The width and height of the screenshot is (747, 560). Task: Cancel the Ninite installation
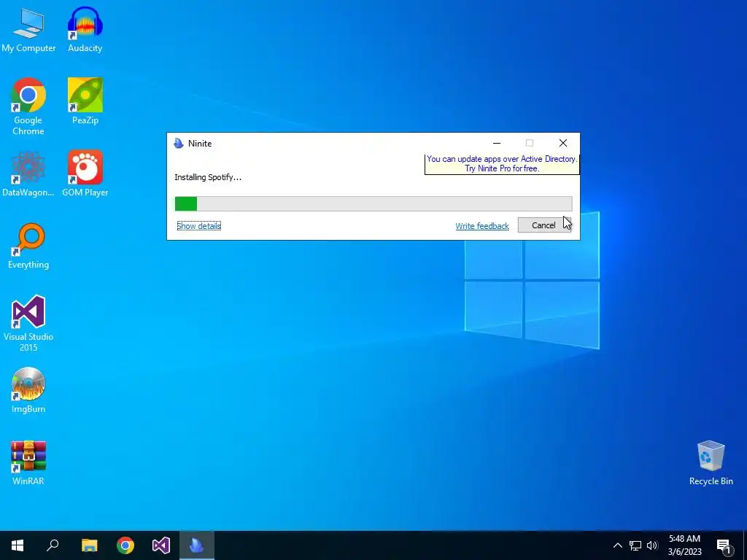[544, 225]
